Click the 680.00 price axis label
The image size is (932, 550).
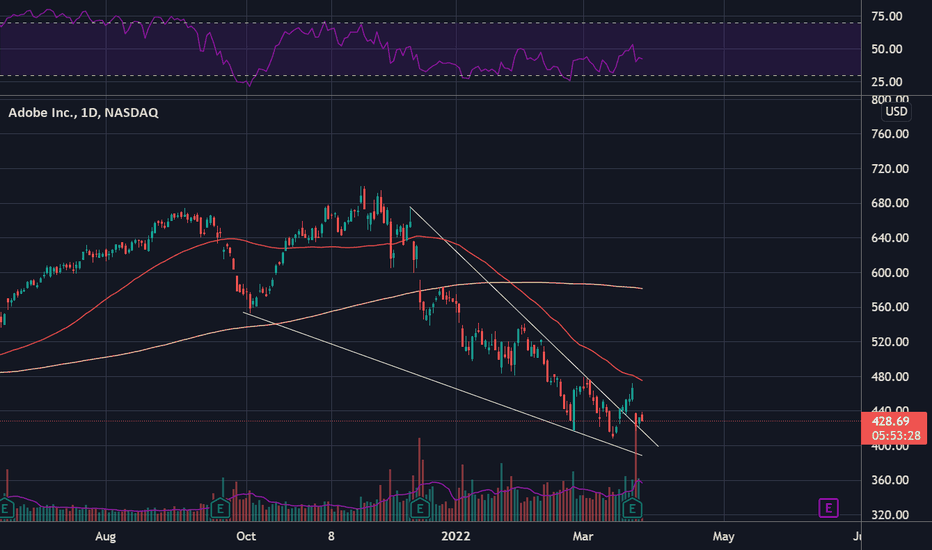tap(890, 203)
